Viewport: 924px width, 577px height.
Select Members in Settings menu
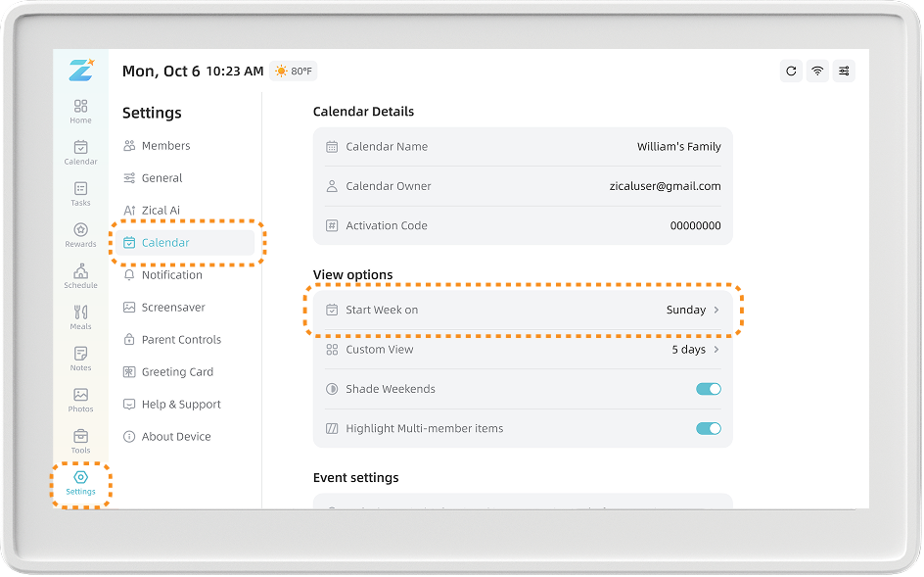click(x=185, y=146)
